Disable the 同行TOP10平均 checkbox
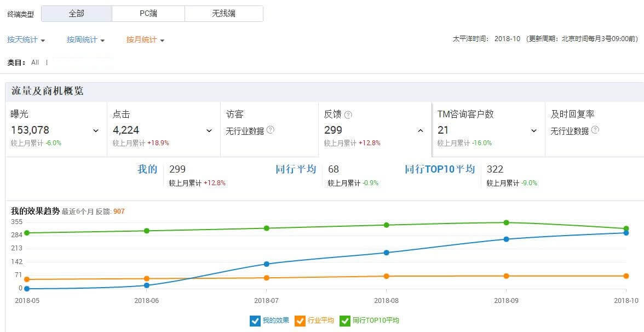The image size is (644, 332). (x=345, y=321)
